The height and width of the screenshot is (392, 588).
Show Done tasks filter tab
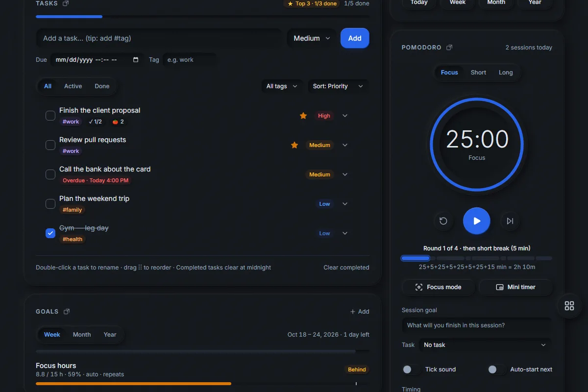click(x=102, y=86)
